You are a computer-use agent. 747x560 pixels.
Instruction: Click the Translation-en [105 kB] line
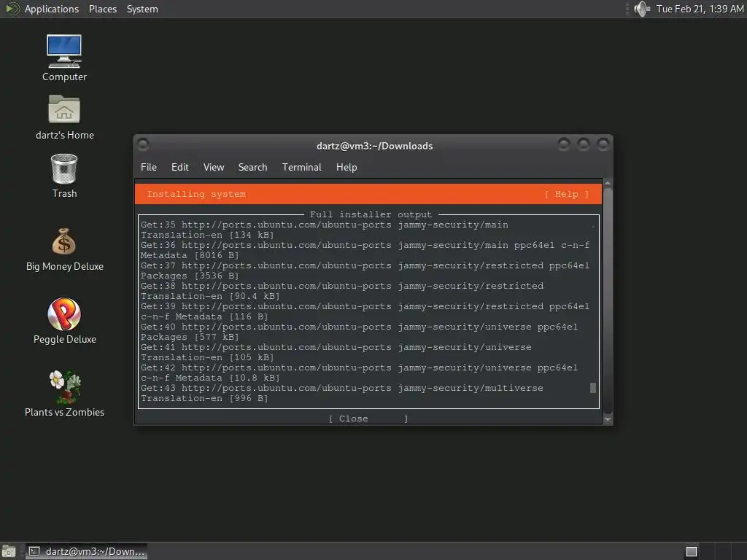tap(207, 358)
